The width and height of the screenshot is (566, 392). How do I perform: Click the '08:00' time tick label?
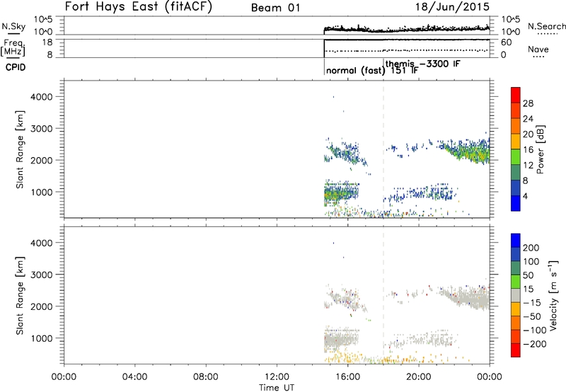(x=206, y=377)
